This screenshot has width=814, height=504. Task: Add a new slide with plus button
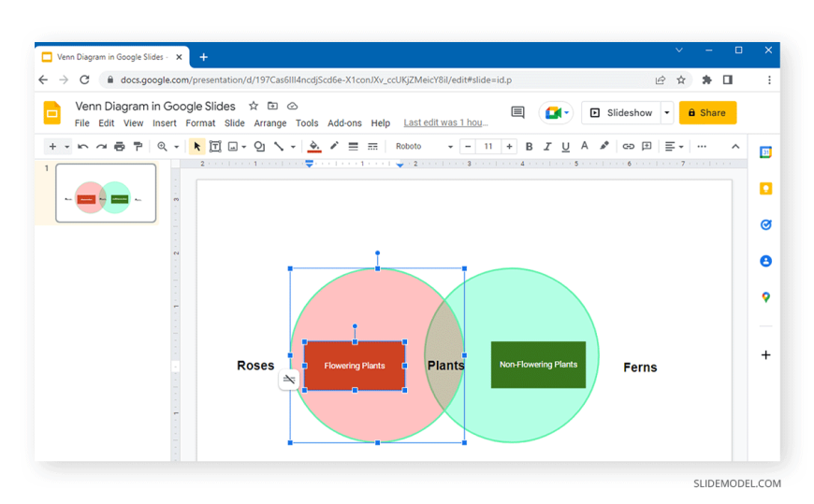tap(52, 147)
